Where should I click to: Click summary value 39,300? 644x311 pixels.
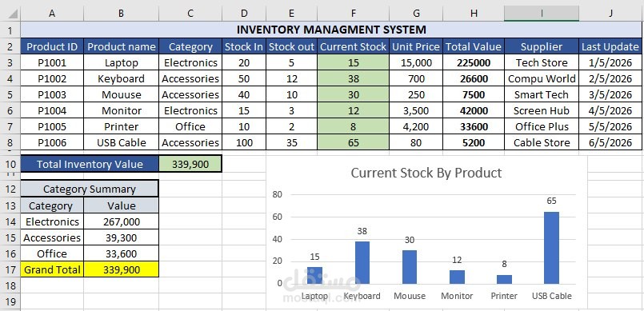pos(121,237)
